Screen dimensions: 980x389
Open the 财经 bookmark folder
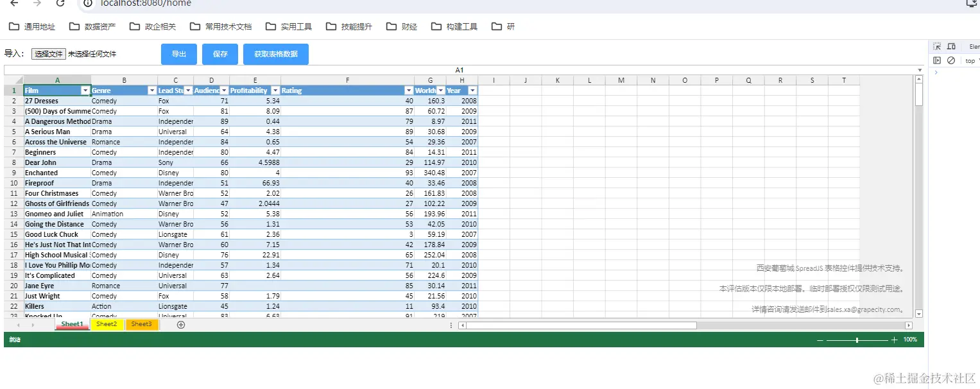402,26
